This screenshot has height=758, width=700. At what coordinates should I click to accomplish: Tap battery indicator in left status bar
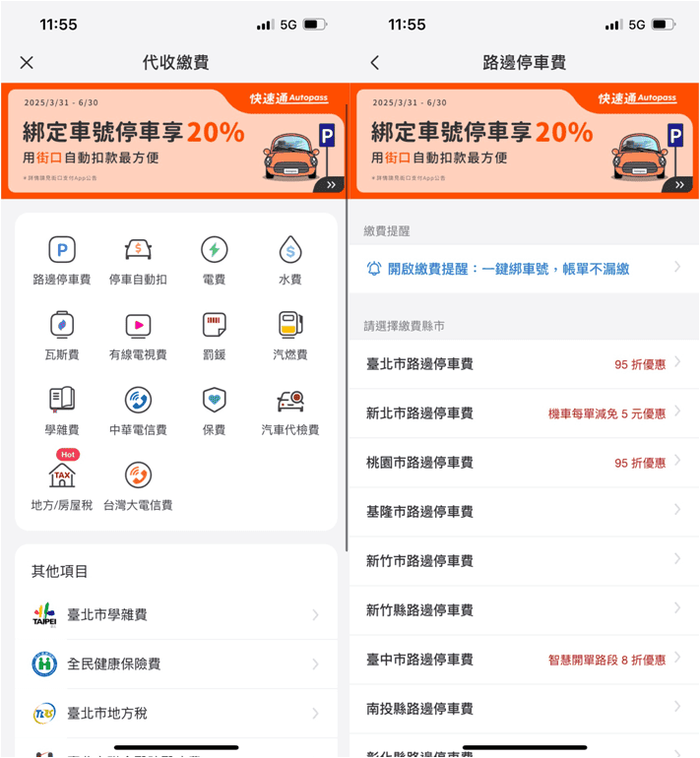pyautogui.click(x=315, y=25)
